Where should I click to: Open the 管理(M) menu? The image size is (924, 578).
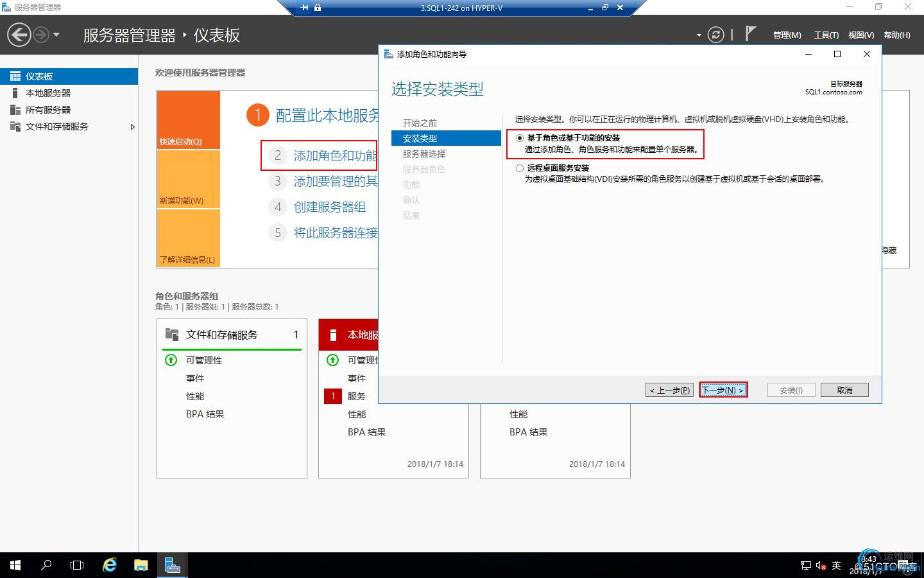[x=787, y=35]
